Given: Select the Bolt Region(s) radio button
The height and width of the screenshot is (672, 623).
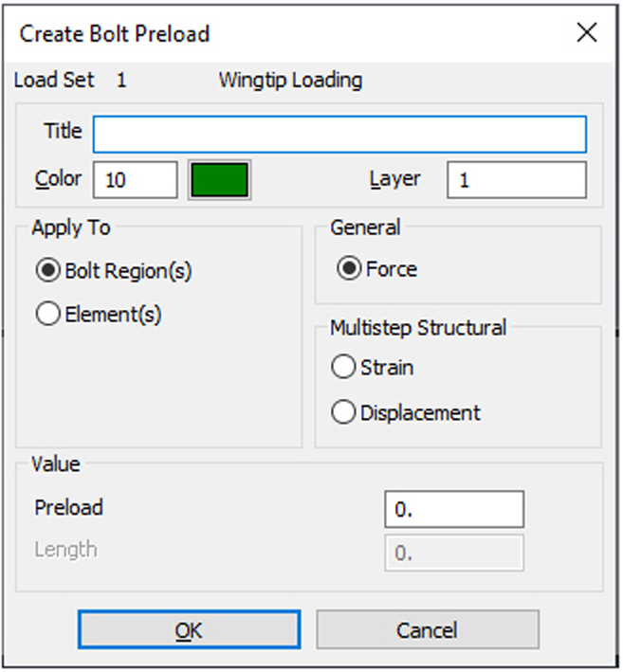Looking at the screenshot, I should click(x=47, y=271).
